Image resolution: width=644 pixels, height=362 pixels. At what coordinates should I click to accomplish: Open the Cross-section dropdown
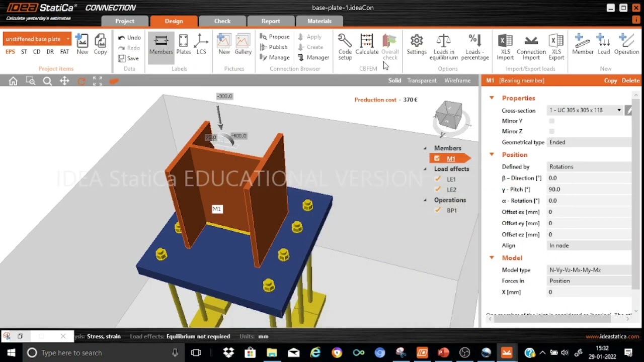point(586,110)
